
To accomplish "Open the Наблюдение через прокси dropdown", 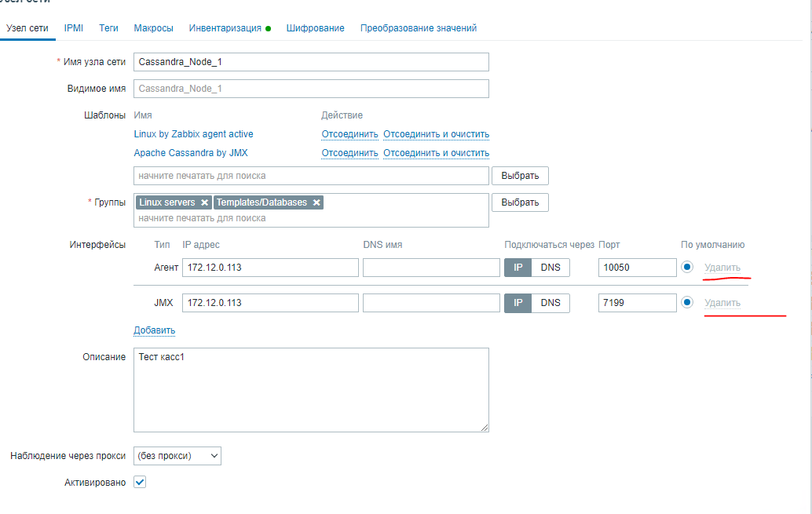I will [177, 455].
